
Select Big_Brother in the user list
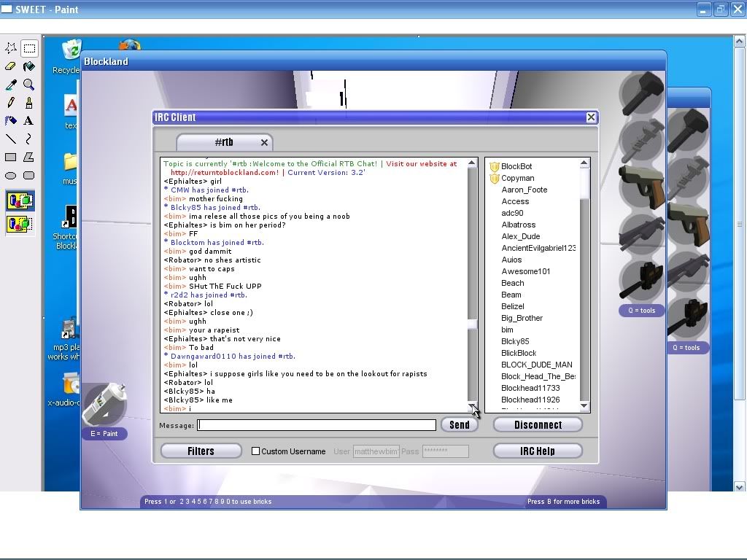pyautogui.click(x=522, y=318)
